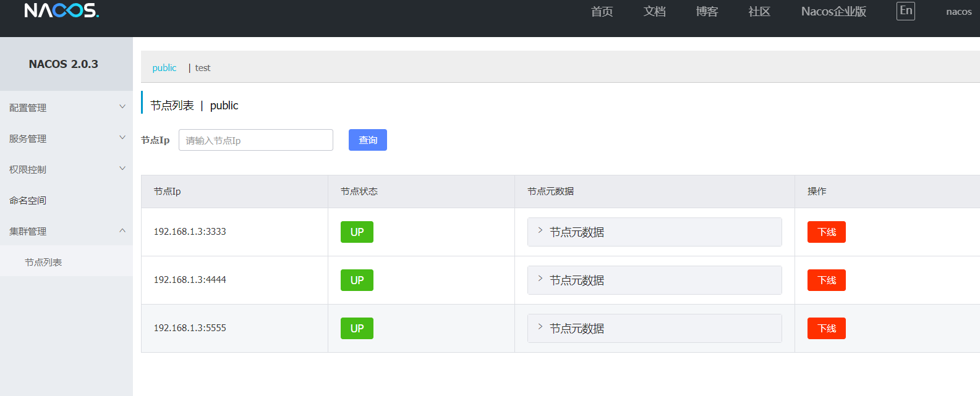Click the NACOS logo in header
Image resolution: width=980 pixels, height=396 pixels.
(x=61, y=11)
